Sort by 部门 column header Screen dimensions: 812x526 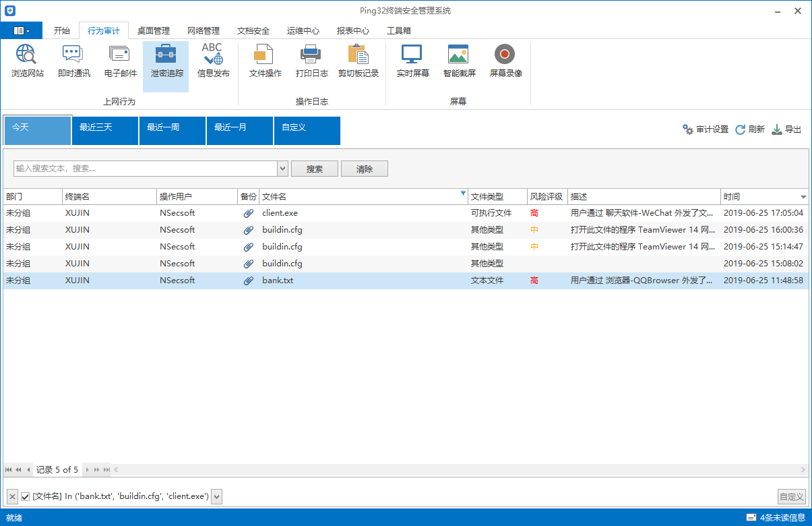pyautogui.click(x=32, y=197)
